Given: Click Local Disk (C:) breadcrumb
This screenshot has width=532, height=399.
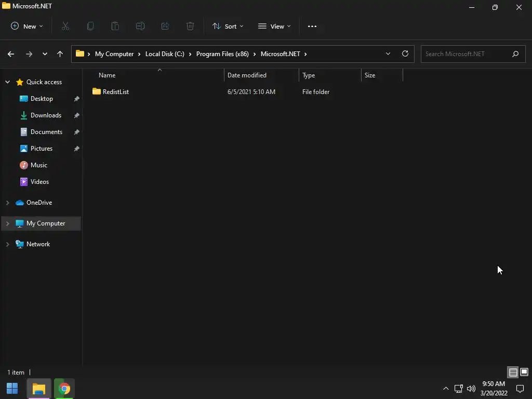Looking at the screenshot, I should [165, 54].
